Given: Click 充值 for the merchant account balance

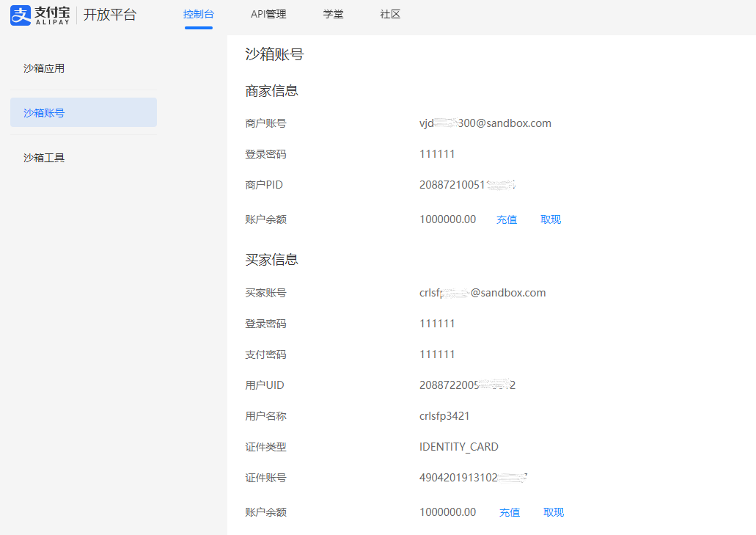Looking at the screenshot, I should [x=507, y=219].
